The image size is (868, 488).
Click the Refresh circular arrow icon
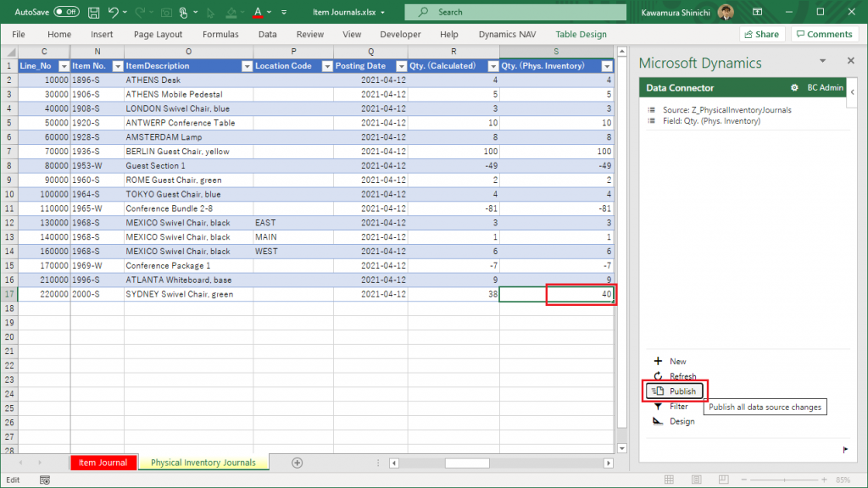click(658, 376)
